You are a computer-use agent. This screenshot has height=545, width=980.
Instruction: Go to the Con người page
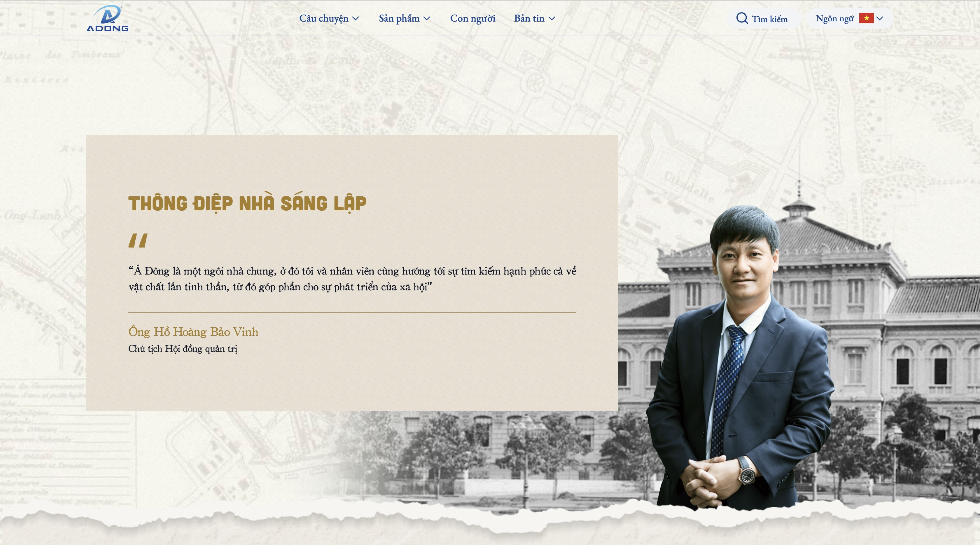pyautogui.click(x=473, y=19)
